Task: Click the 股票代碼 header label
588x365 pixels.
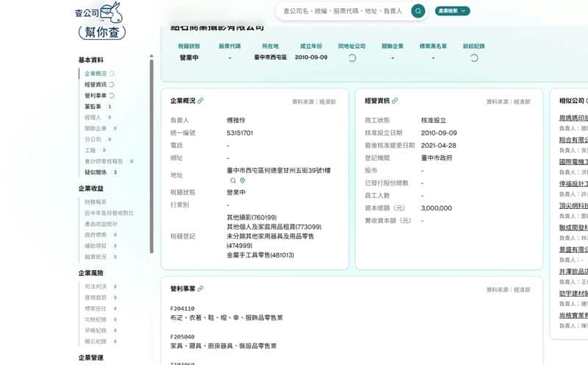Action: coord(229,46)
